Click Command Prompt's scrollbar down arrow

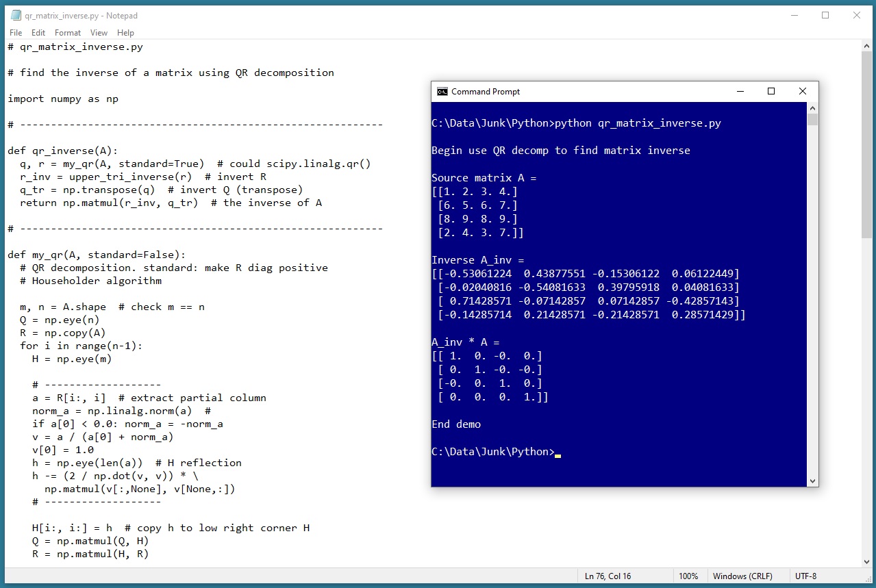coord(812,481)
